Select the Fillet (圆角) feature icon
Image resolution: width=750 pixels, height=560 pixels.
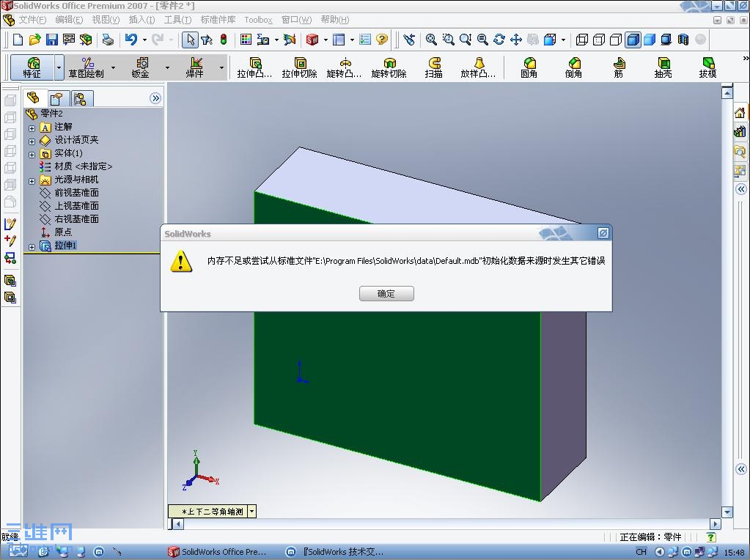coord(529,67)
